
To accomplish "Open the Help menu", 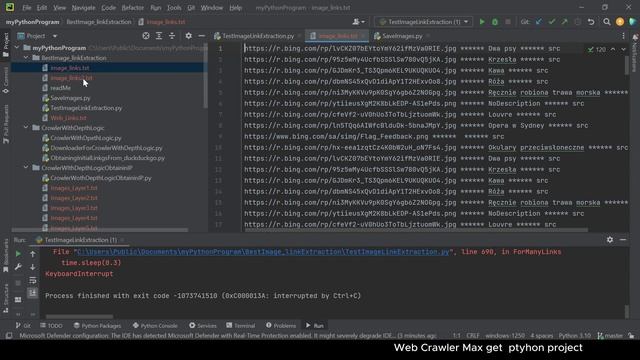I will point(235,8).
